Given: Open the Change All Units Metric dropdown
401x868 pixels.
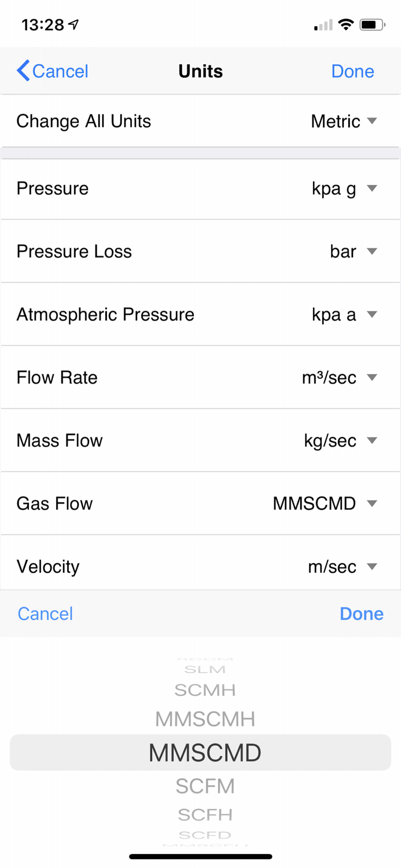Looking at the screenshot, I should [344, 121].
